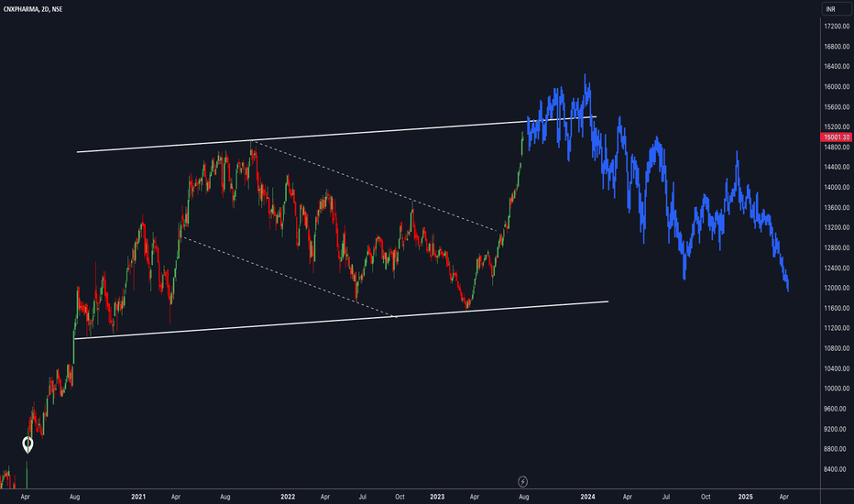Click the 2025 year label on time axis
This screenshot has width=854, height=504.
pos(745,497)
